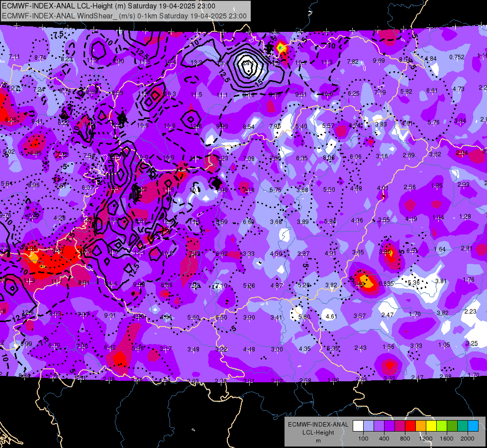Click the '9.69' grid value

pos(379,60)
